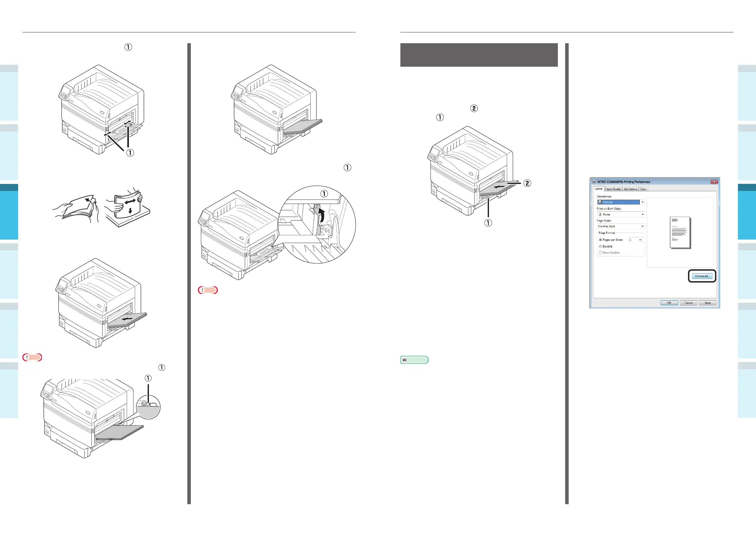
Task: Expand the Print on Both Sides dropdown
Action: pos(642,214)
